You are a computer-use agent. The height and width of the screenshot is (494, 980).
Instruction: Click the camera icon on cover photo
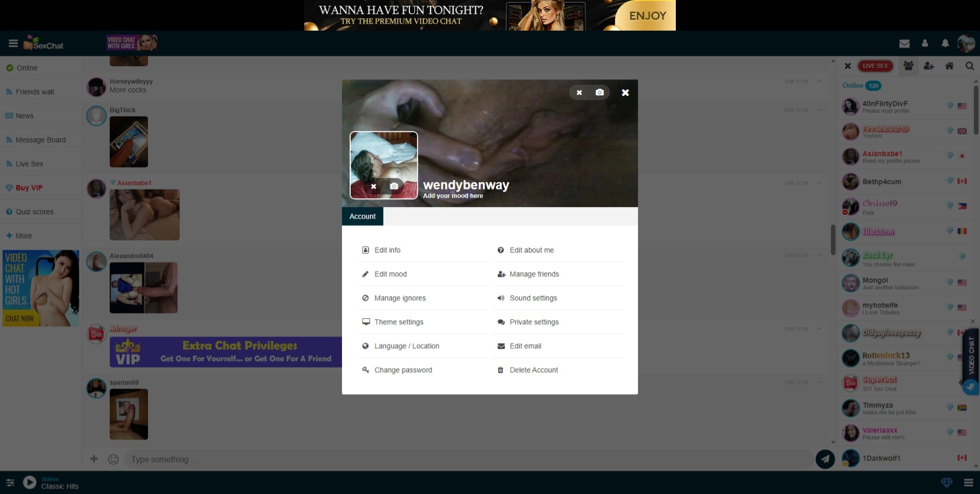click(x=600, y=93)
